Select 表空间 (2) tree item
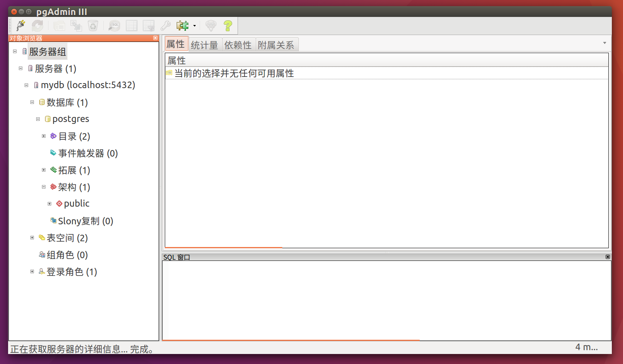The width and height of the screenshot is (623, 364). tap(67, 238)
